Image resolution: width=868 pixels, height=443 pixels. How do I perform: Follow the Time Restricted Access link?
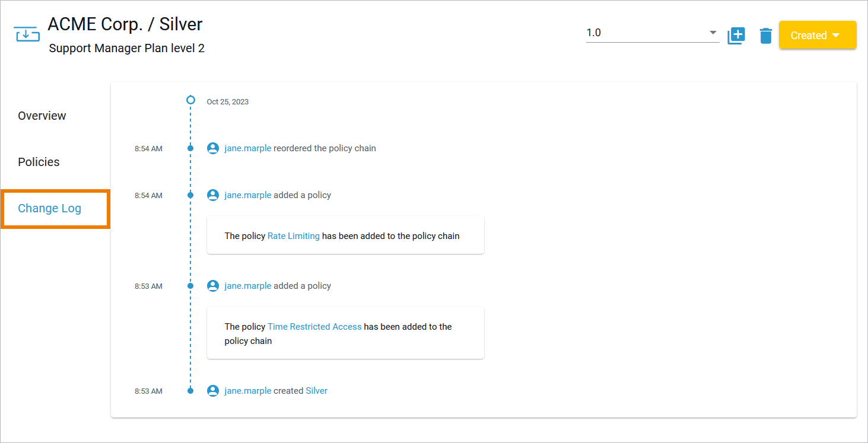coord(314,326)
